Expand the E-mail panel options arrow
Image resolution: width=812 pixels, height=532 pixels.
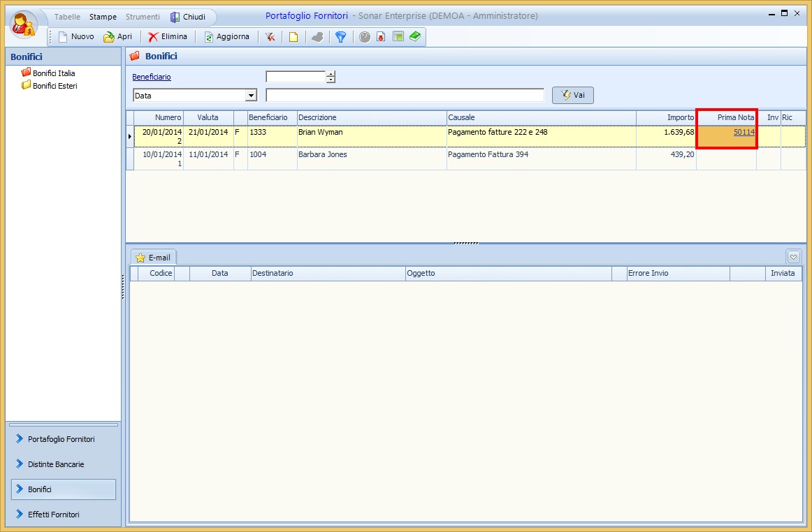click(793, 256)
